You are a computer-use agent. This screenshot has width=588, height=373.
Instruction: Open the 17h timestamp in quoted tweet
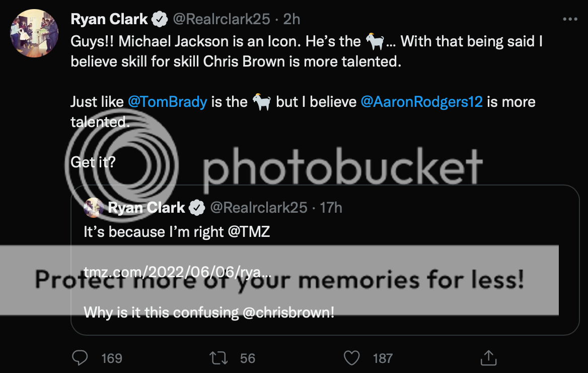click(x=331, y=207)
